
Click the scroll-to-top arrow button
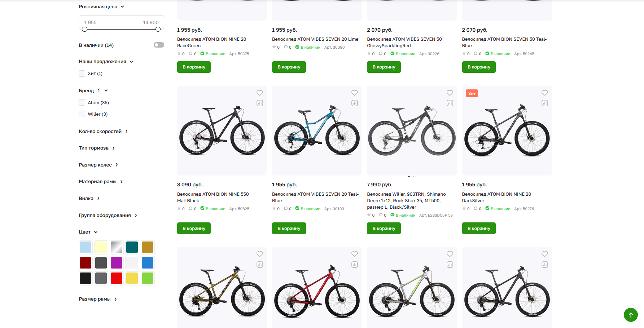pos(631,315)
